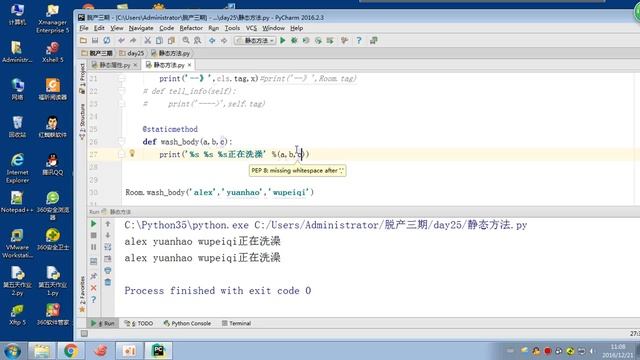This screenshot has height=360, width=640.
Task: Click the yellow intention light bulb icon
Action: point(132,153)
